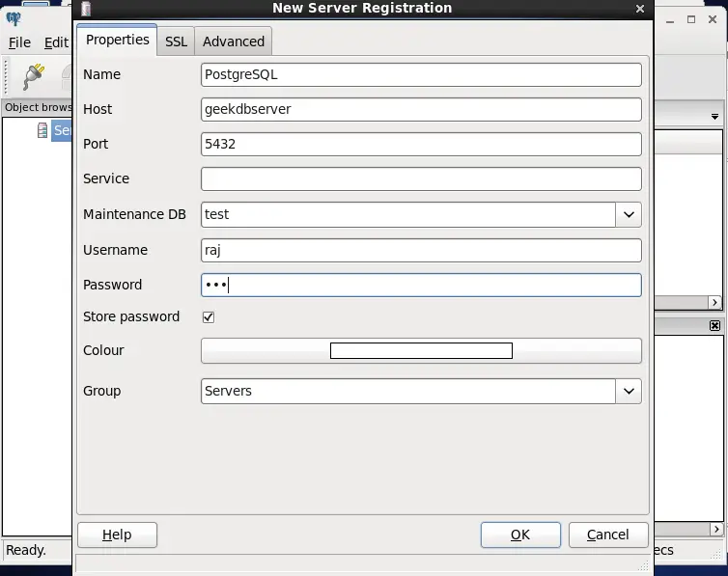The width and height of the screenshot is (728, 576).
Task: Pick a colour with the Colour swatch button
Action: 421,350
